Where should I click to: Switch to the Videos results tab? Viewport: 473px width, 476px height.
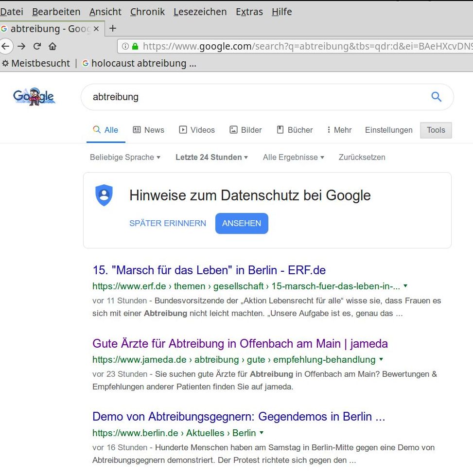[x=197, y=130]
